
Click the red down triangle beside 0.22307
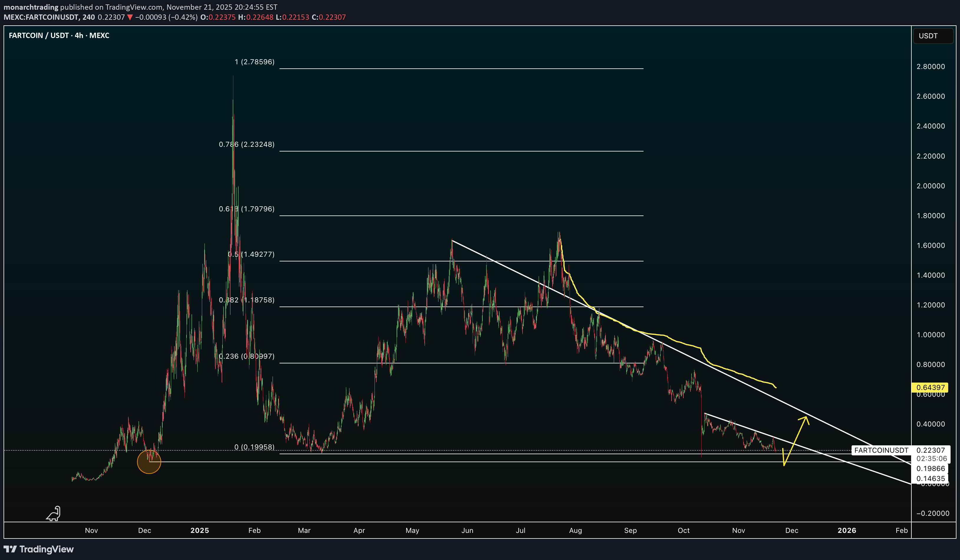130,17
